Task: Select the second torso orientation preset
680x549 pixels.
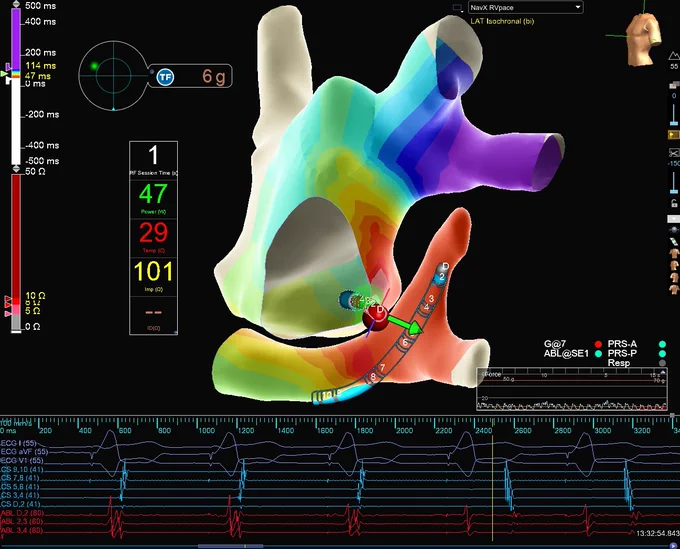Action: pyautogui.click(x=674, y=265)
